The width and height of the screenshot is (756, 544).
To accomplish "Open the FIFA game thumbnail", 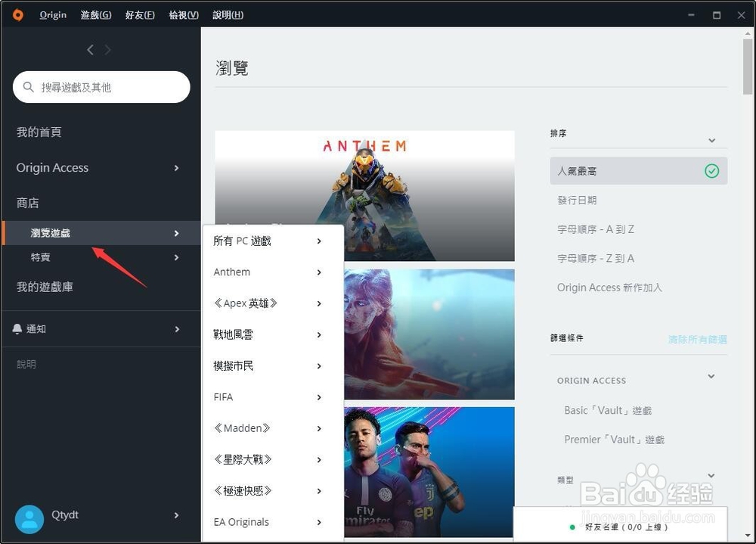I will (429, 471).
